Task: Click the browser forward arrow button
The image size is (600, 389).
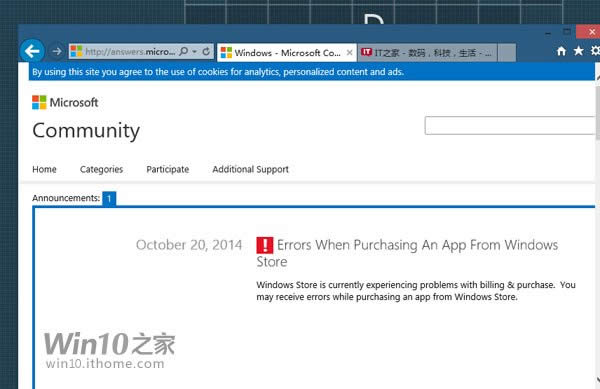Action: click(57, 51)
